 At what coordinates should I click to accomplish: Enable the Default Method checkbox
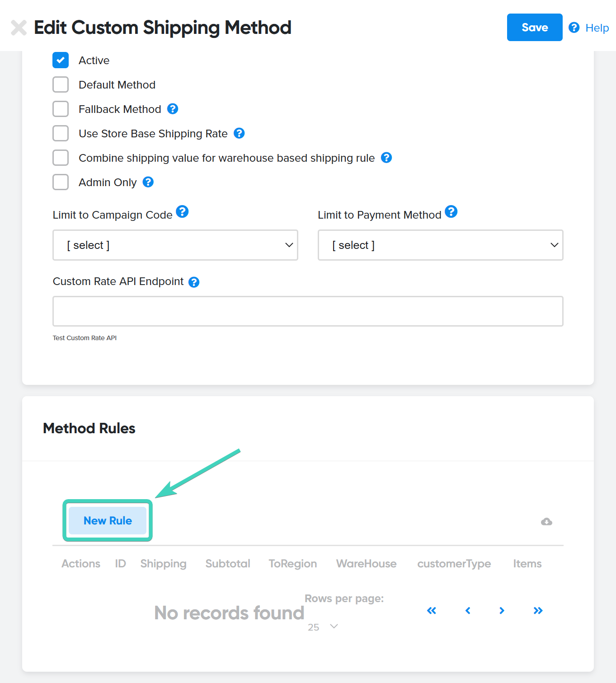[x=60, y=84]
